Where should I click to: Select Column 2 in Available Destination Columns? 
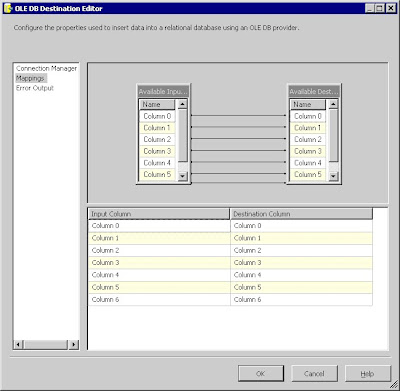[308, 140]
